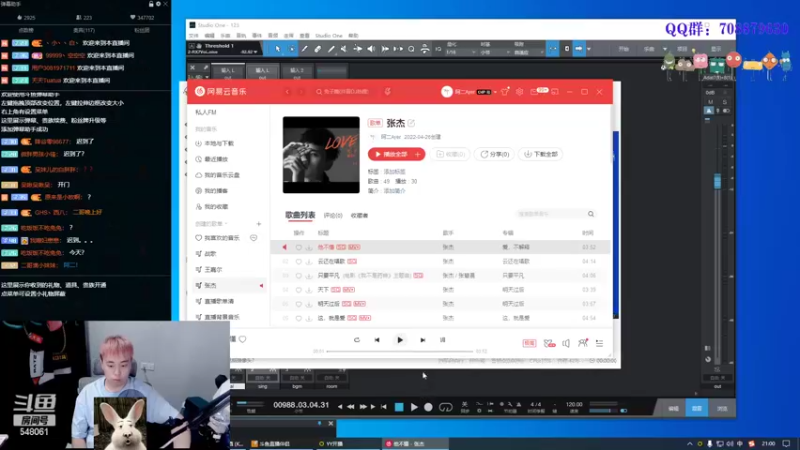Image resolution: width=800 pixels, height=450 pixels.
Task: Open NetEase Cloud Music settings gear
Action: click(519, 92)
